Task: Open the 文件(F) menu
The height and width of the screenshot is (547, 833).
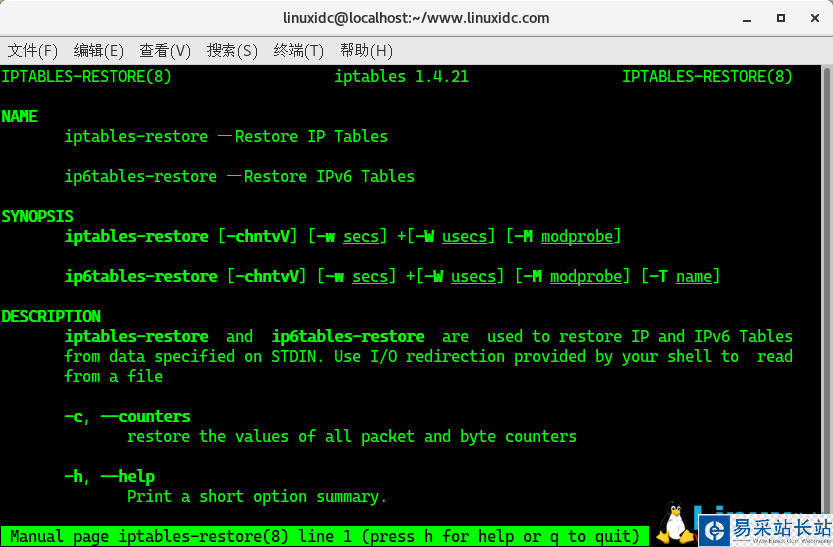Action: pos(32,50)
